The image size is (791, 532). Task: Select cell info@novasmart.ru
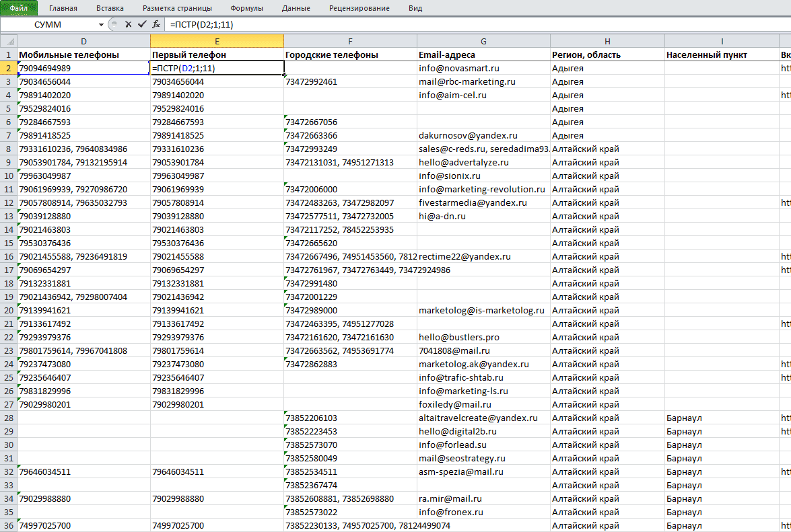pos(483,68)
